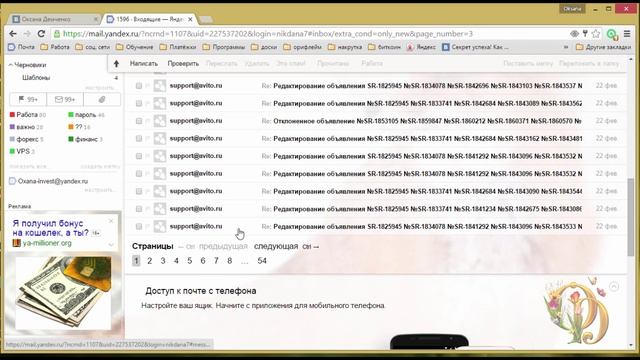The image size is (640, 360).
Task: Check the Отклоненное объявление email checkbox
Action: pos(139,121)
